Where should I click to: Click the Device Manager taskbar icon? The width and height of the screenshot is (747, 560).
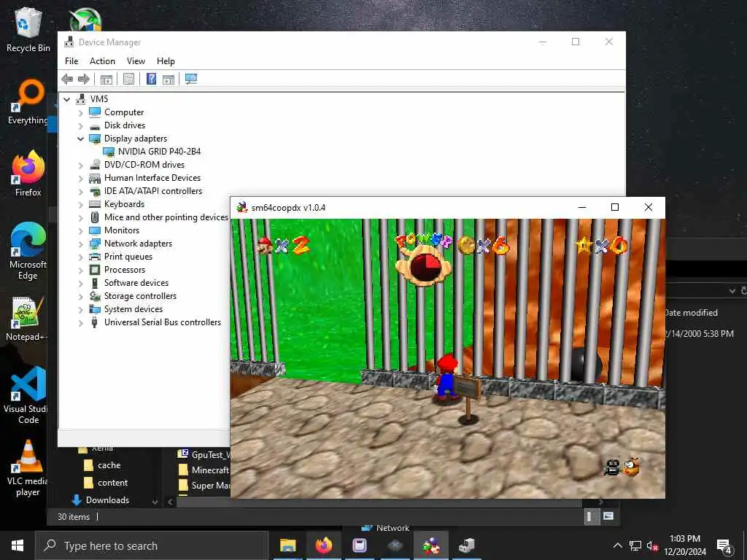[466, 545]
